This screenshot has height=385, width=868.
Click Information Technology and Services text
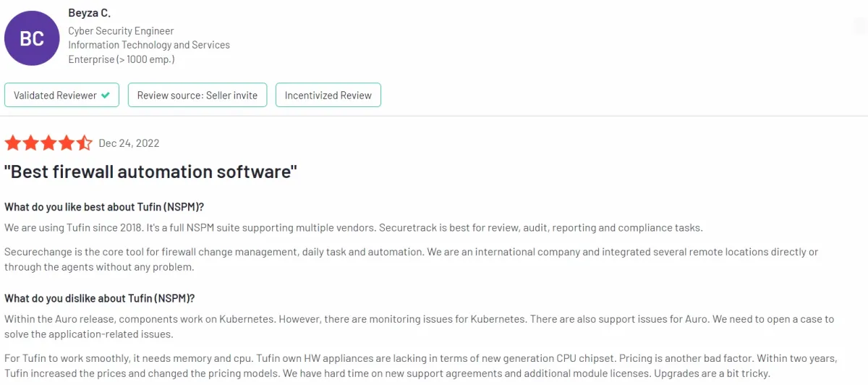(x=149, y=45)
